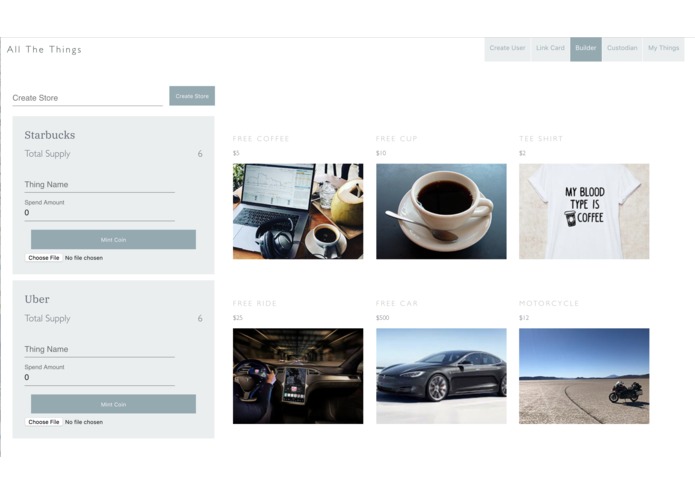The width and height of the screenshot is (695, 494).
Task: Click the MOTORCYCLE item title
Action: tap(549, 303)
